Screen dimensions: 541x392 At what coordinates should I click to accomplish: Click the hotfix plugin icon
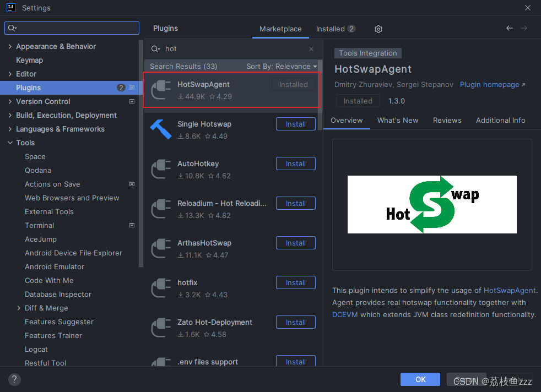tap(161, 288)
